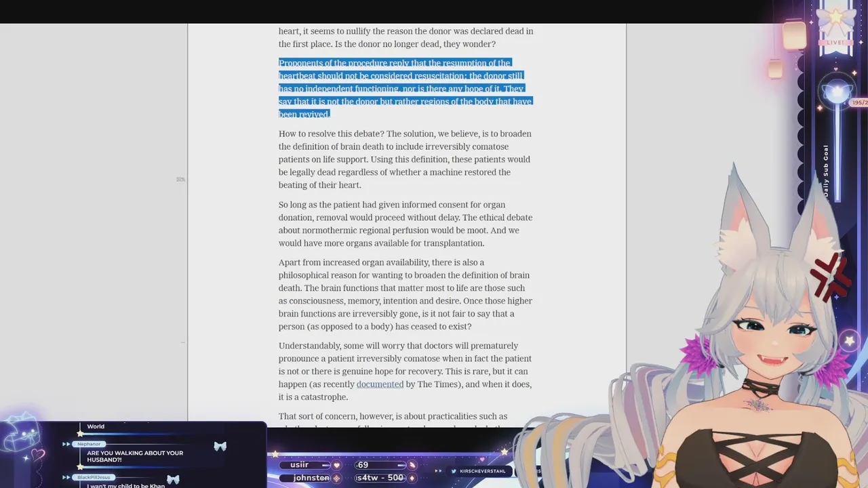Click the bow icon beside Nephanor's chat message
Viewport: 868px width, 488px height.
point(220,446)
